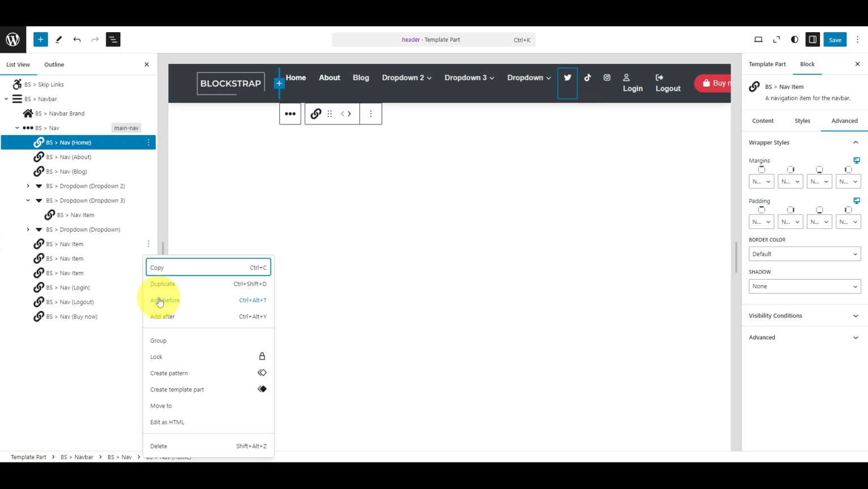Expand the Visibility Conditions section
This screenshot has height=489, width=868.
(804, 315)
